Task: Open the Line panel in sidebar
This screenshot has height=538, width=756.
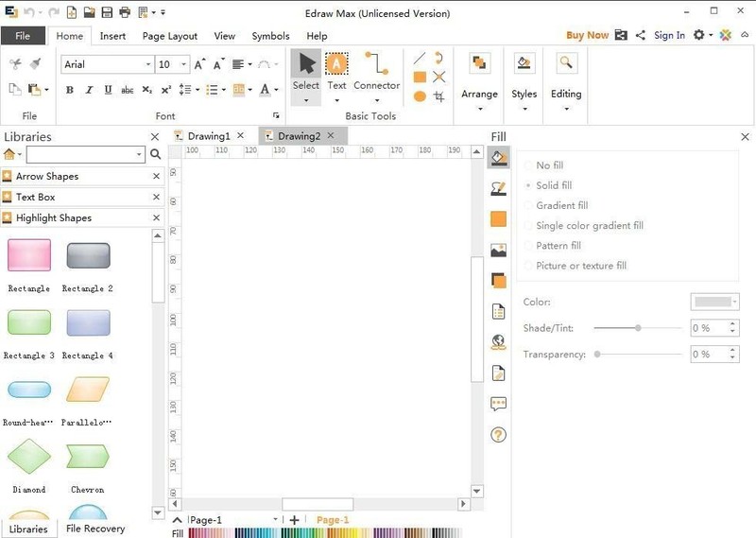Action: point(498,188)
